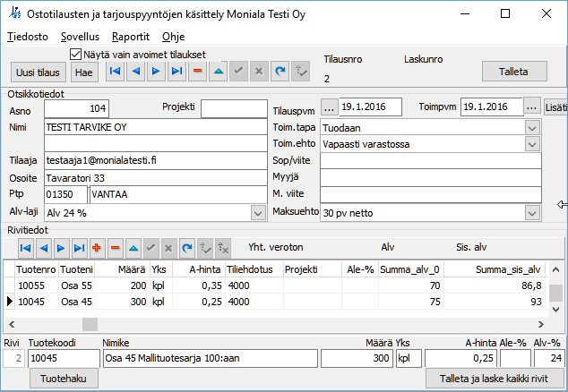Open the Alv-laji dropdown
The width and height of the screenshot is (568, 392).
[257, 213]
